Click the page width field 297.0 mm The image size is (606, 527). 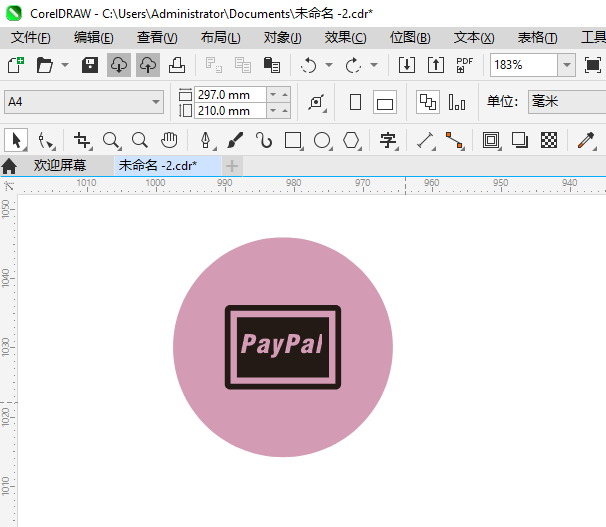pos(230,95)
